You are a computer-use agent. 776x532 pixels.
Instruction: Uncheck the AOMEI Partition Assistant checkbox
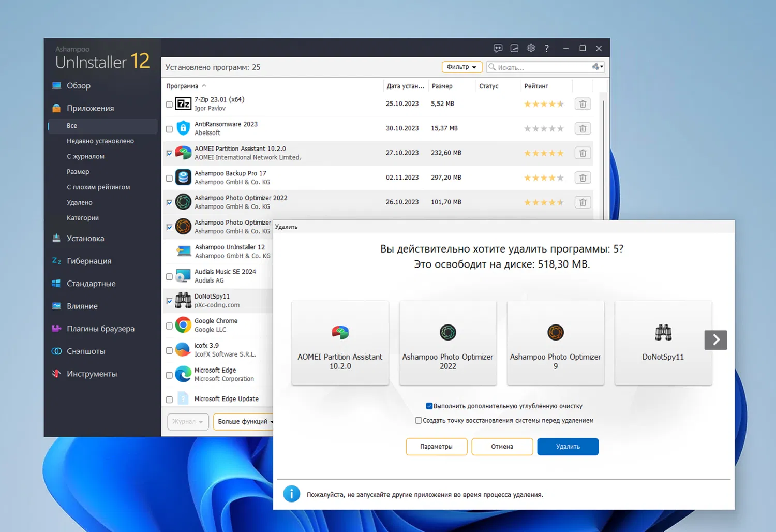[169, 154]
